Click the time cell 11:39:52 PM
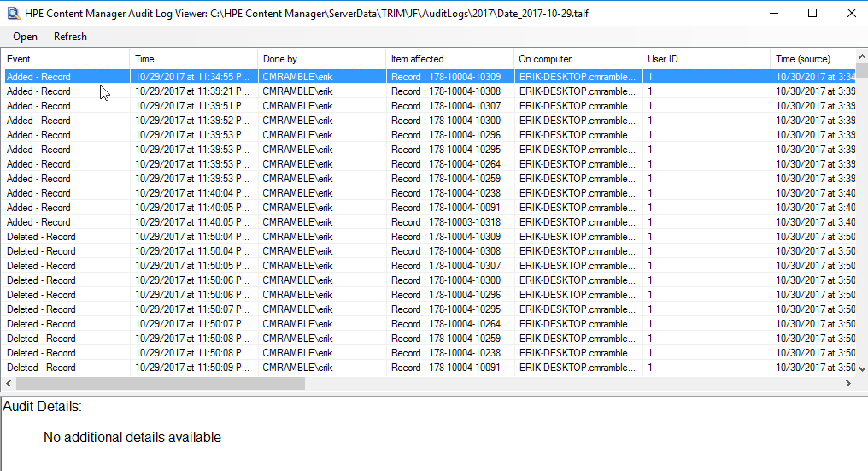The height and width of the screenshot is (471, 868). 192,121
